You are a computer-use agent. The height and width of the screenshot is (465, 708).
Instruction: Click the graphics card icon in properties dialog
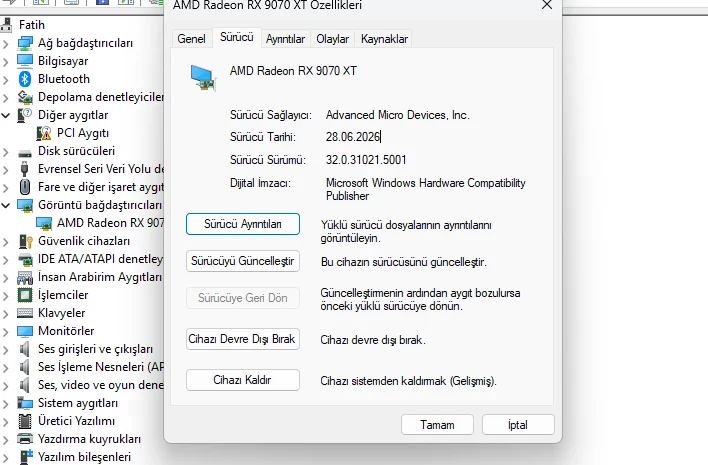203,78
